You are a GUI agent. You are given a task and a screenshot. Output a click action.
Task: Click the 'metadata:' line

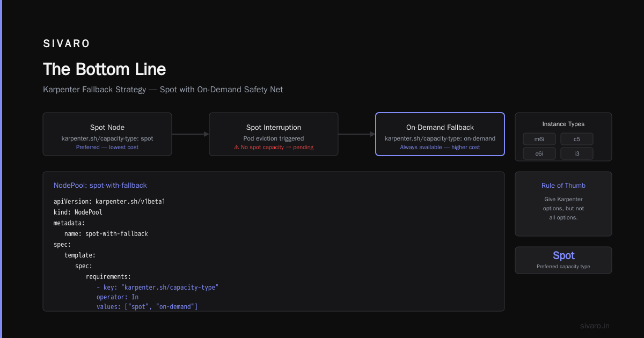pos(69,223)
